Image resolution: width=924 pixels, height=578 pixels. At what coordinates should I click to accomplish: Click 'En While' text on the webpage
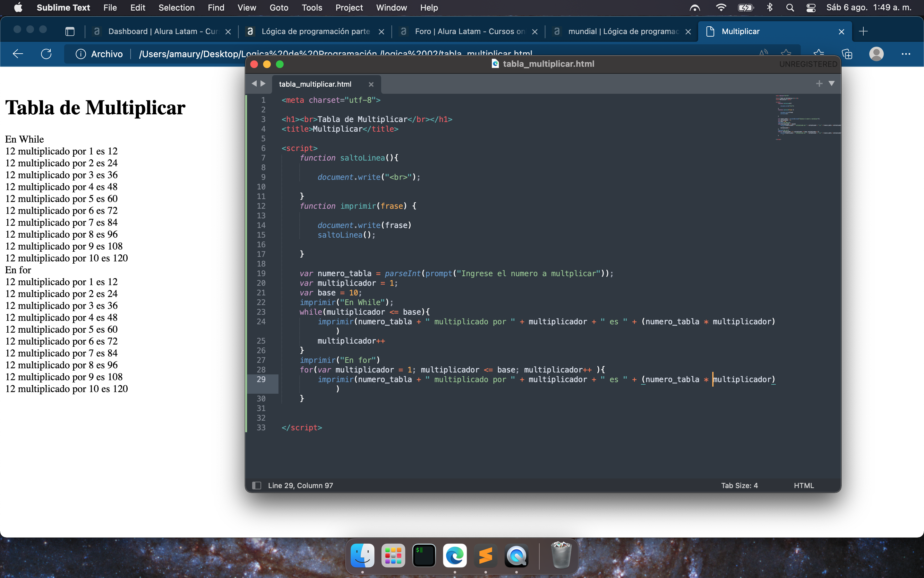tap(24, 139)
